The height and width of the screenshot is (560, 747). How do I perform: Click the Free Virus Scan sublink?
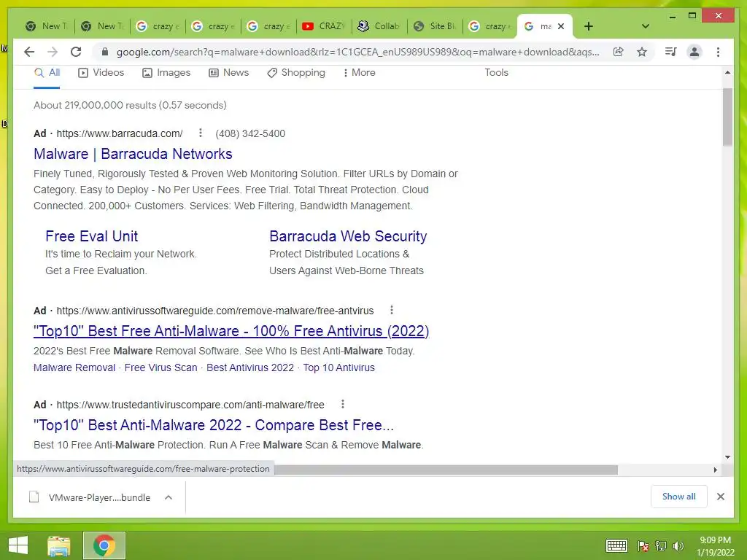(160, 367)
